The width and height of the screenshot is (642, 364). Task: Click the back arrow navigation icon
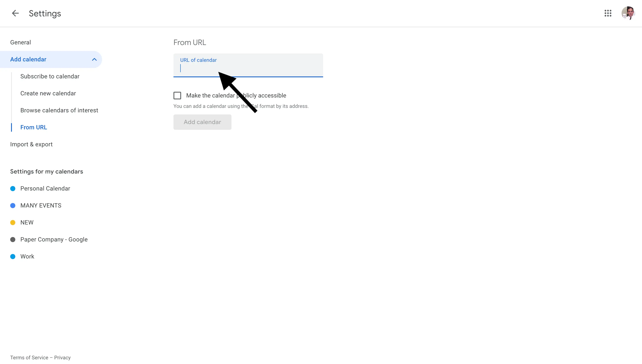(15, 13)
